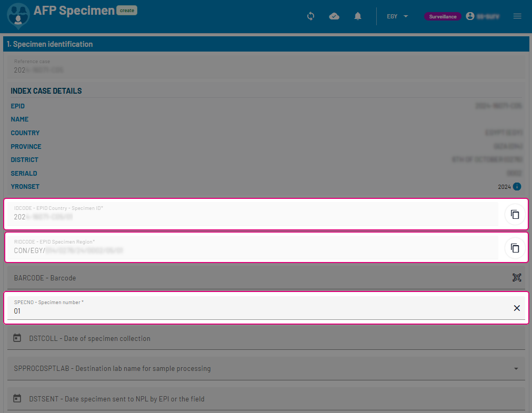Copy the RIDCODE specimen region value
532x413 pixels.
point(515,248)
